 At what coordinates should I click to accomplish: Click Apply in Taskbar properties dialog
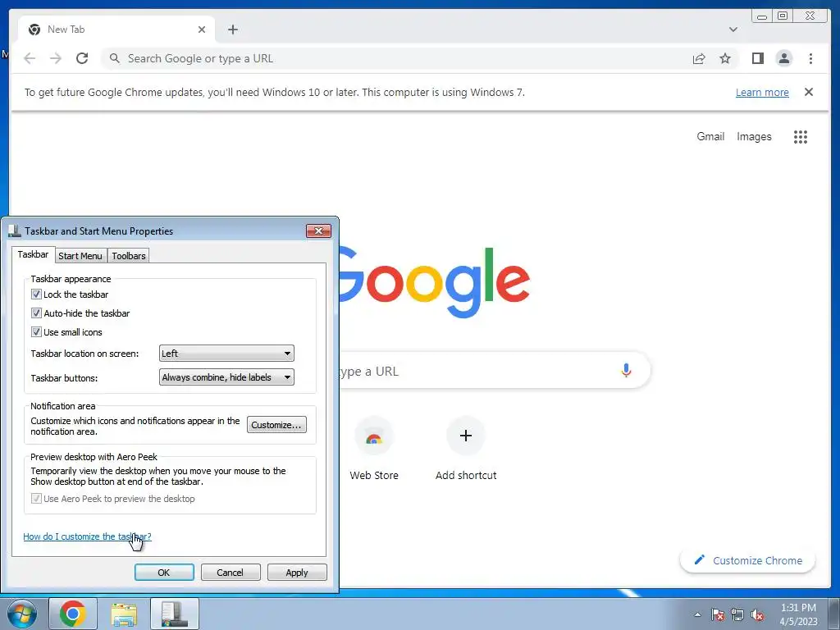pyautogui.click(x=297, y=572)
